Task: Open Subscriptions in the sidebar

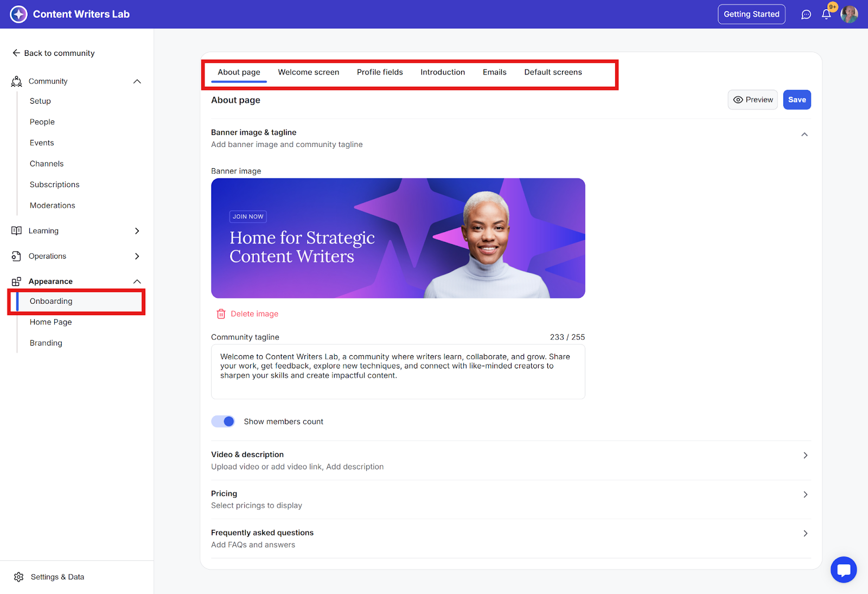Action: 54,184
